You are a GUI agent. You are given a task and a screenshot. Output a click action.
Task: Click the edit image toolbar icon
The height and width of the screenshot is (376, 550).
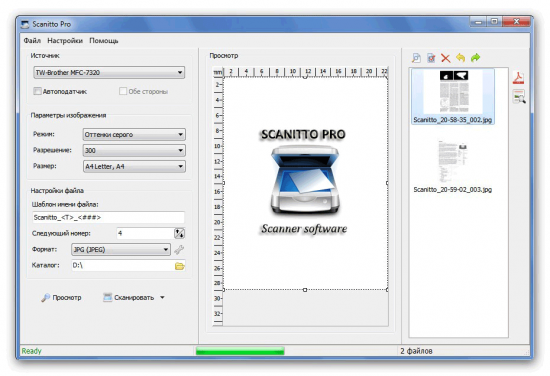pyautogui.click(x=431, y=58)
